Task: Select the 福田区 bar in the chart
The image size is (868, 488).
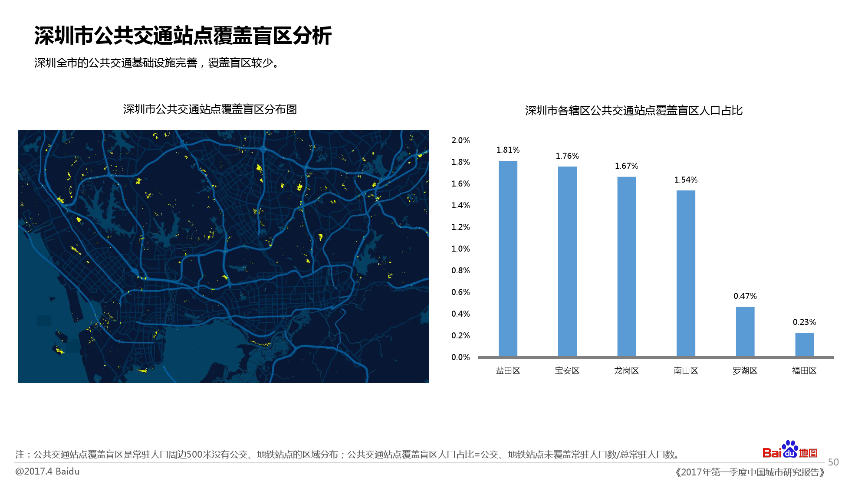Action: (804, 344)
